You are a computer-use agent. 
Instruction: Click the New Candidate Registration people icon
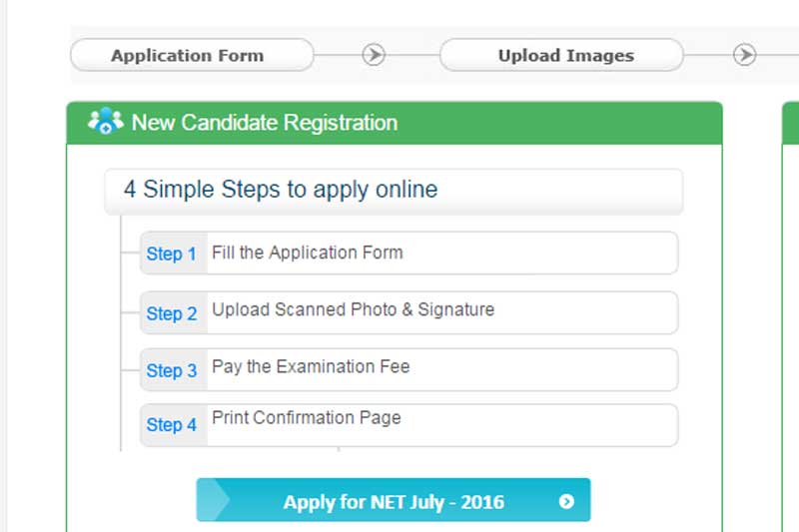(x=105, y=123)
